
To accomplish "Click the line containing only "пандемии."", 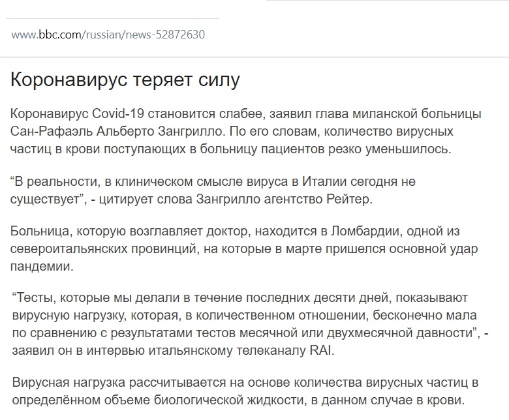I will pos(42,266).
